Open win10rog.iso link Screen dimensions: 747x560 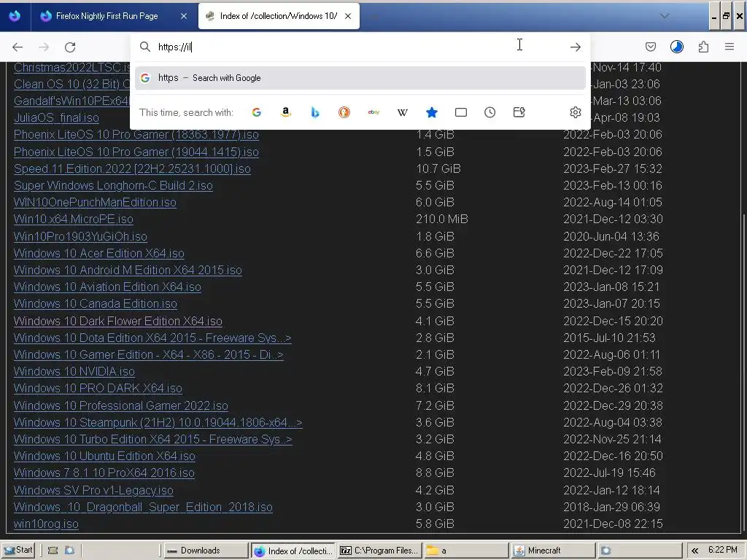click(x=46, y=524)
